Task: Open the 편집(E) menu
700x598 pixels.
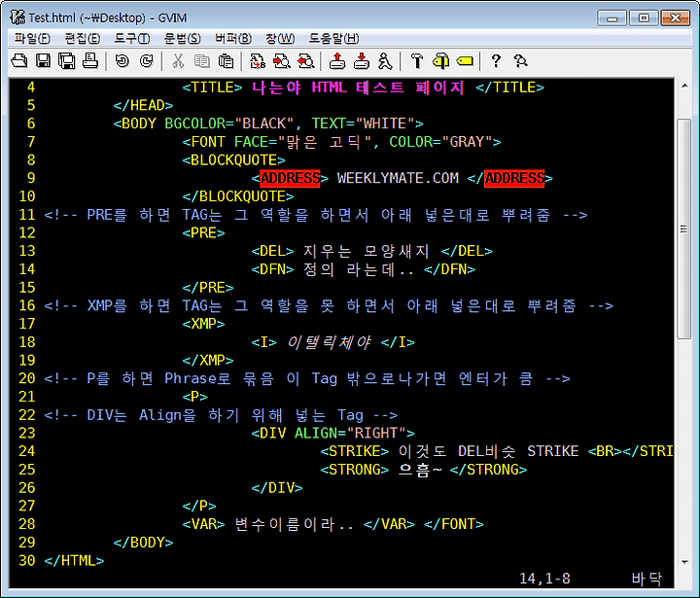Action: point(82,38)
